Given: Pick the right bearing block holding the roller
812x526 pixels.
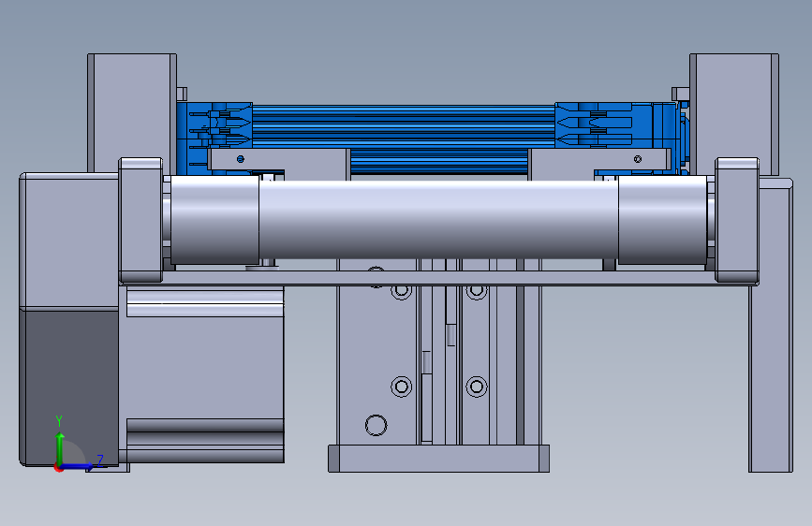Looking at the screenshot, I should point(737,220).
